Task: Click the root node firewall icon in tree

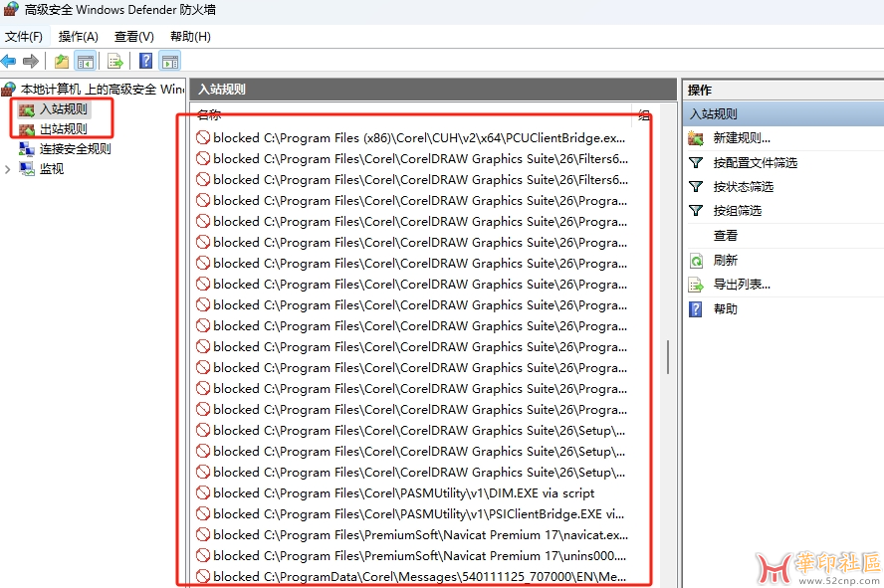Action: 8,89
